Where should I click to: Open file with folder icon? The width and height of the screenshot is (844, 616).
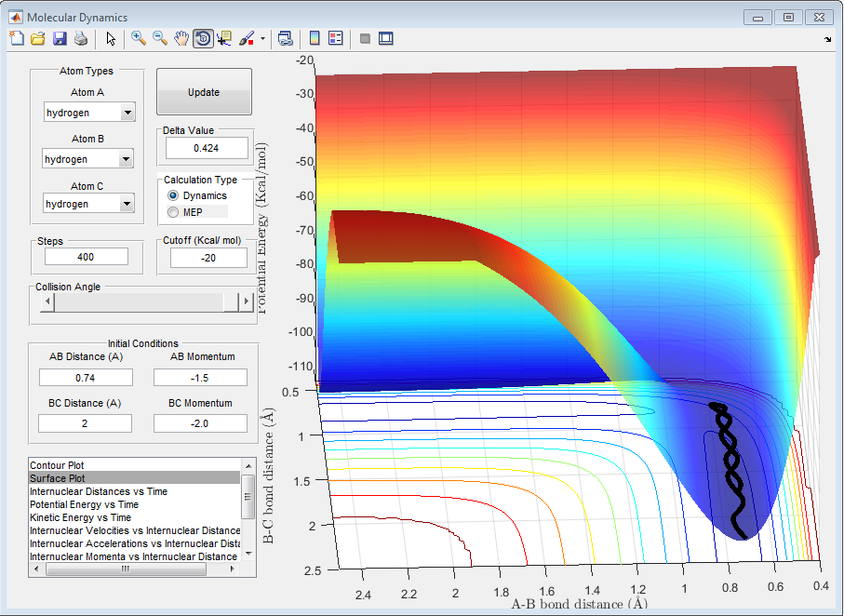[38, 38]
